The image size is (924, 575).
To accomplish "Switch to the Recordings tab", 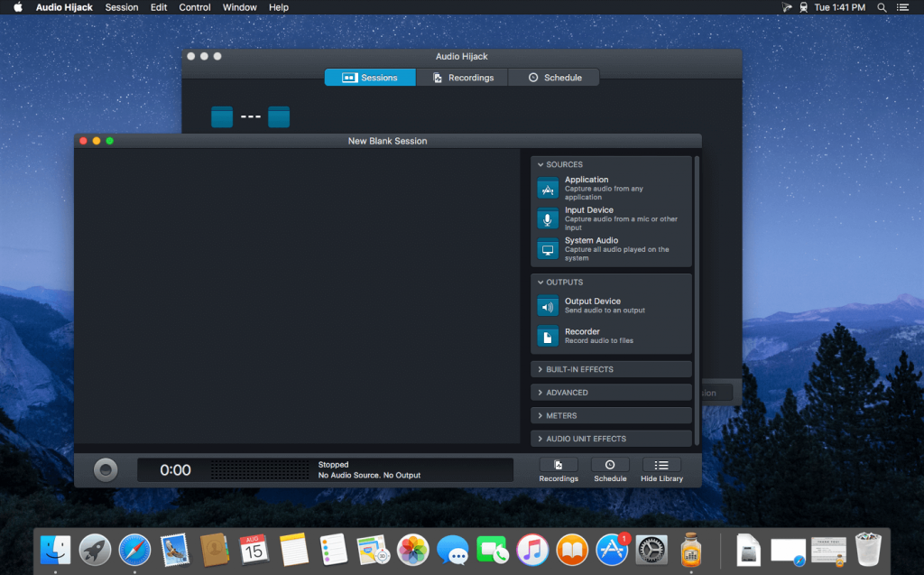I will click(x=462, y=77).
